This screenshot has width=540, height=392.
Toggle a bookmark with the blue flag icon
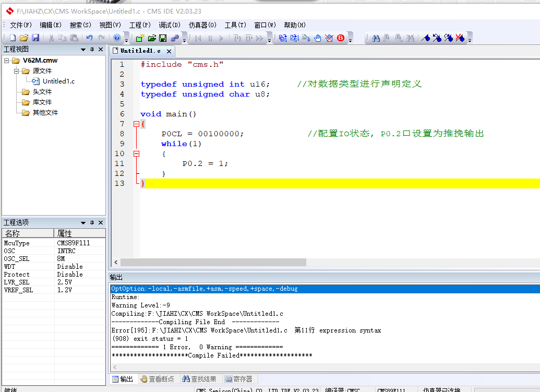(x=426, y=38)
